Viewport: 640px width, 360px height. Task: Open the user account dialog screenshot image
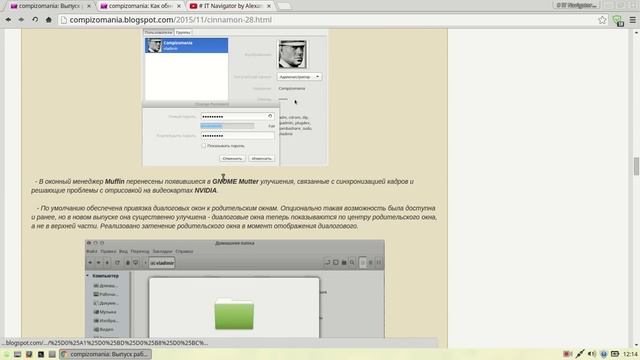click(235, 97)
